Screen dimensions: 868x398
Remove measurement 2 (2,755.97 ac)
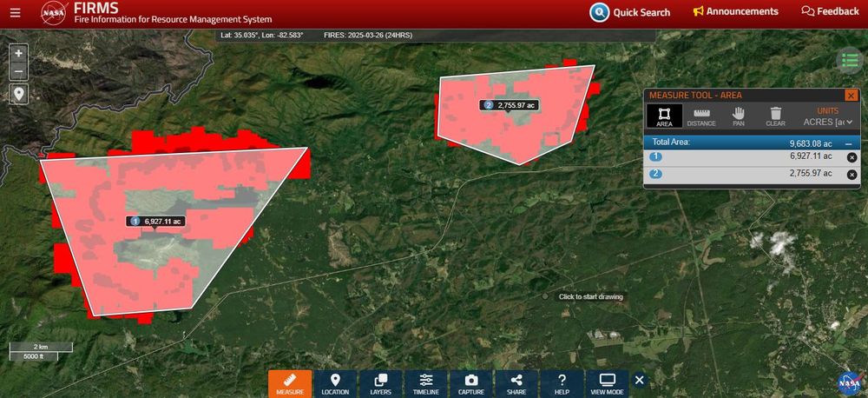pyautogui.click(x=852, y=176)
